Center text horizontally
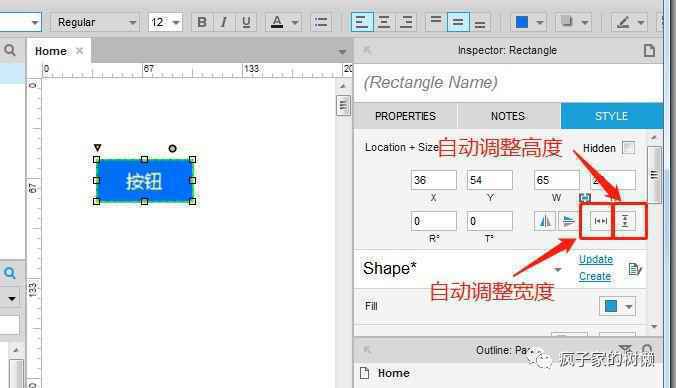This screenshot has width=676, height=388. tap(384, 22)
